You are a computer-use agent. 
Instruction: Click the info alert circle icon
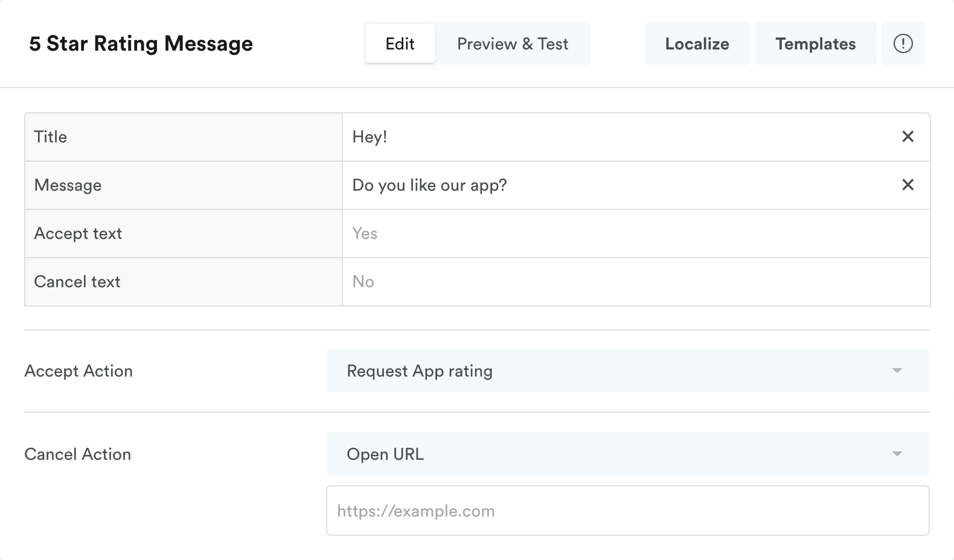tap(903, 43)
